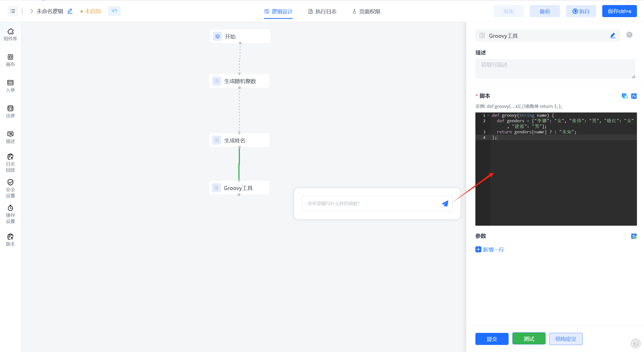Click the fx icon beside the 脚本 heading

point(634,96)
